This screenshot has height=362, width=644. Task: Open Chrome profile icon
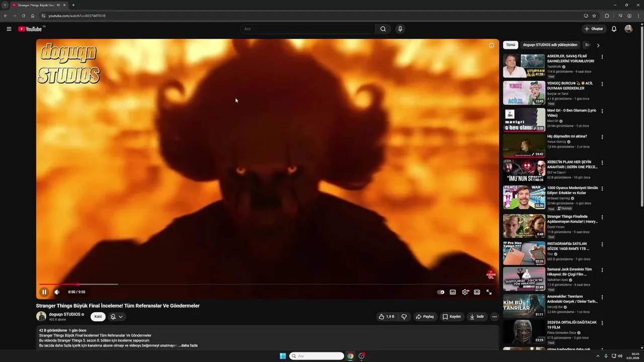(x=629, y=16)
